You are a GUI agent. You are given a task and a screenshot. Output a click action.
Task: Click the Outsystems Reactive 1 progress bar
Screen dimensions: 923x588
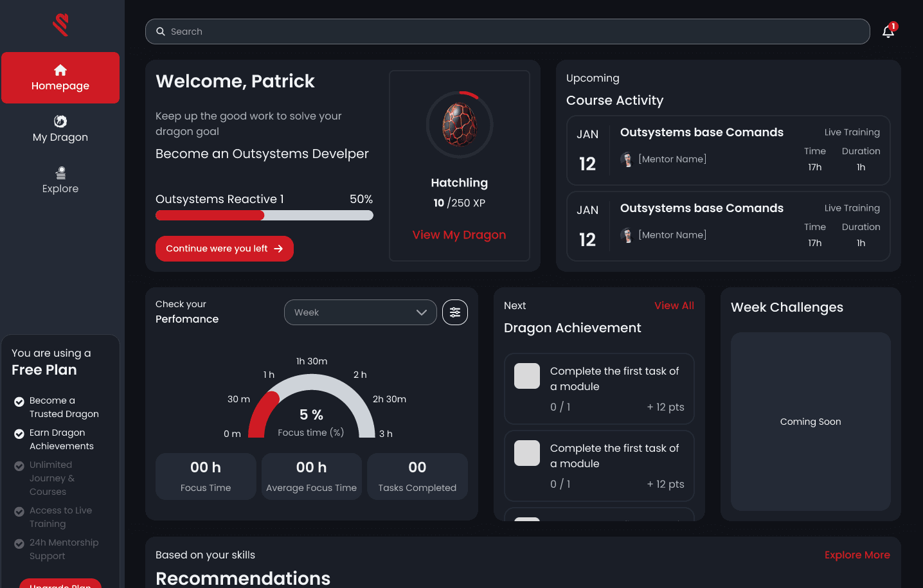pos(264,215)
